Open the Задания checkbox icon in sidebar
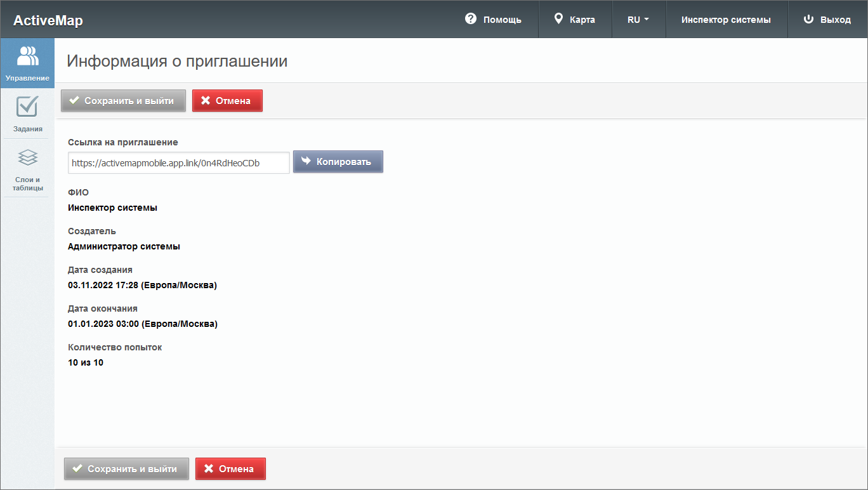868x490 pixels. (27, 107)
